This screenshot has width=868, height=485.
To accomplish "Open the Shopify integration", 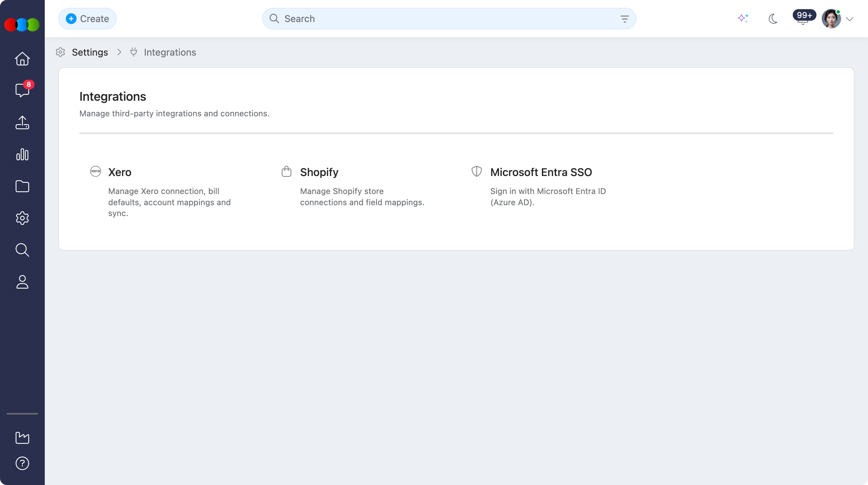I will click(x=319, y=172).
